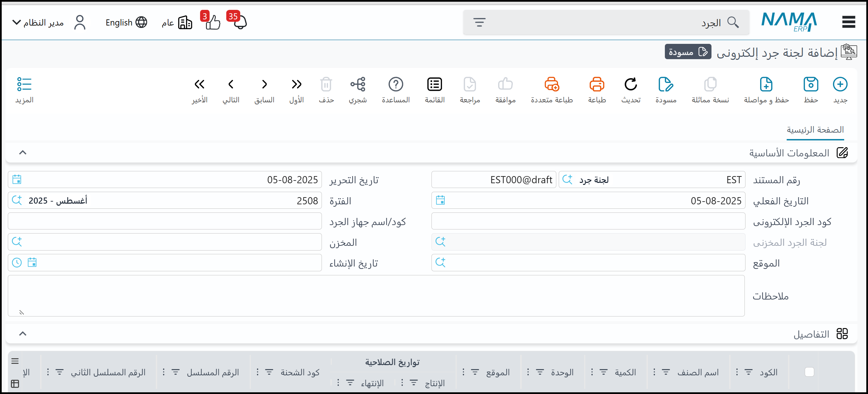
Task: Open the Tree view (شجري) icon
Action: (x=358, y=85)
